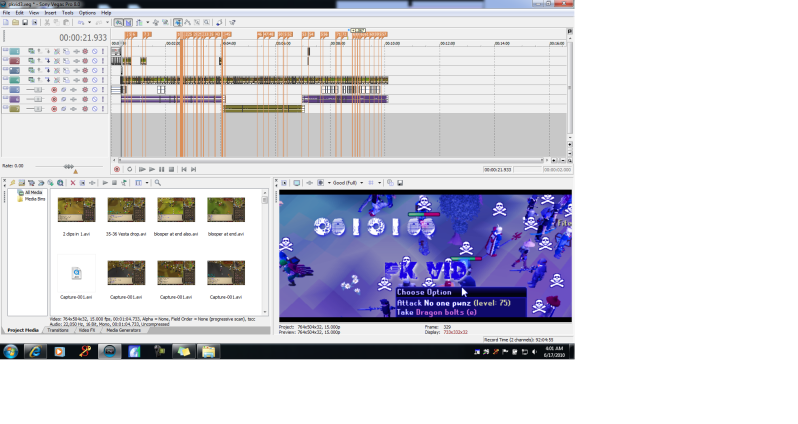Select the Zoom Edit tool
Viewport: 798px width, 424px height.
(x=207, y=22)
